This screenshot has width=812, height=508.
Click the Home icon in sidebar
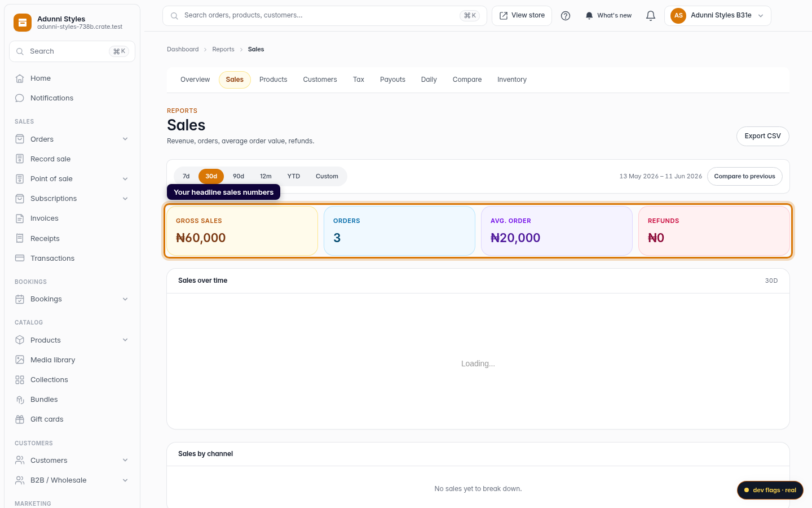click(20, 78)
